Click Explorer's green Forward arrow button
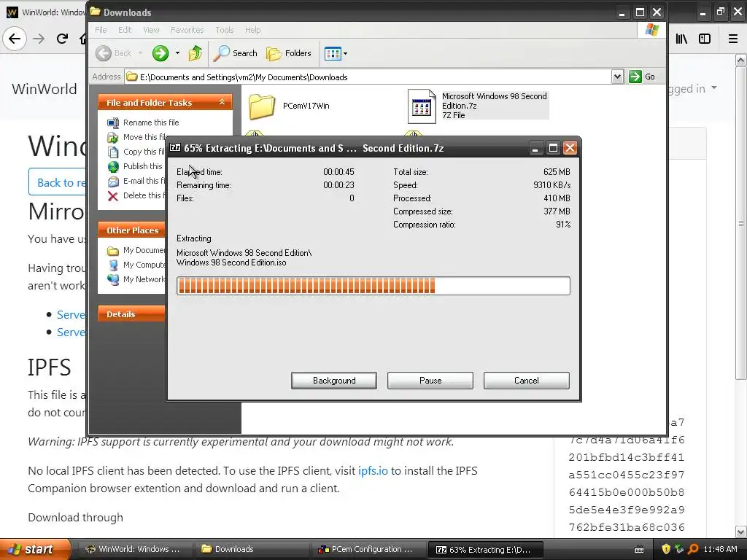 (160, 53)
